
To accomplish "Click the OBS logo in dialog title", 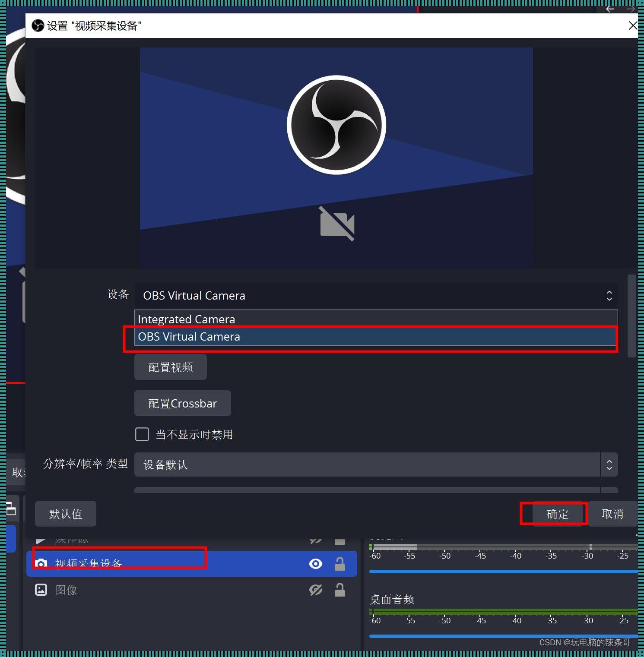I will 38,25.
